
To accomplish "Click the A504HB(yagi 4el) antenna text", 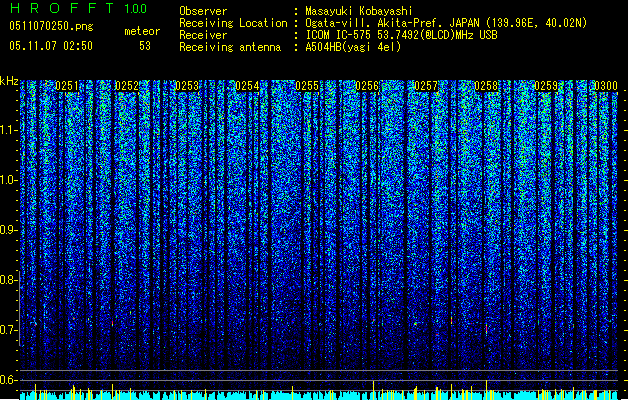I will [x=353, y=47].
